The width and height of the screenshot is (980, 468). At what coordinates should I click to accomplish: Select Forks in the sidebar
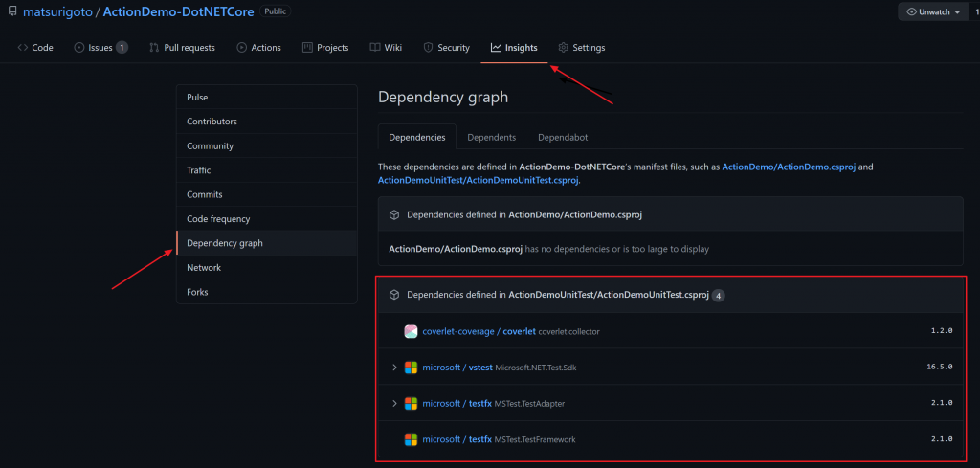point(267,292)
